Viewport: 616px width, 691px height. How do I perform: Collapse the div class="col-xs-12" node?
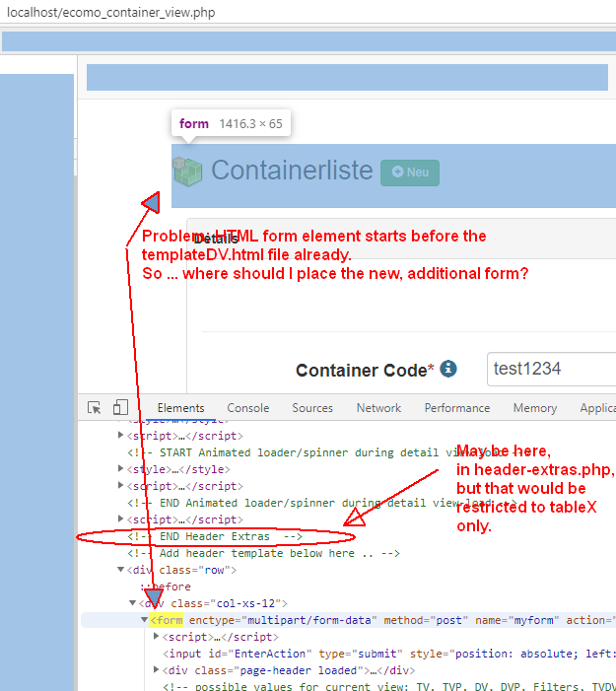[x=133, y=603]
